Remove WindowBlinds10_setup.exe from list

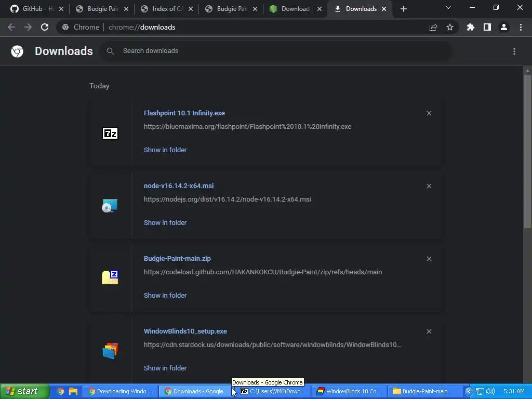click(x=429, y=331)
